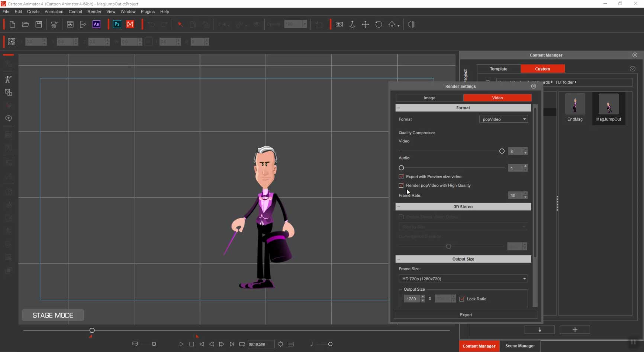Click the download arrow button in Content Manager
644x352 pixels.
click(x=540, y=330)
